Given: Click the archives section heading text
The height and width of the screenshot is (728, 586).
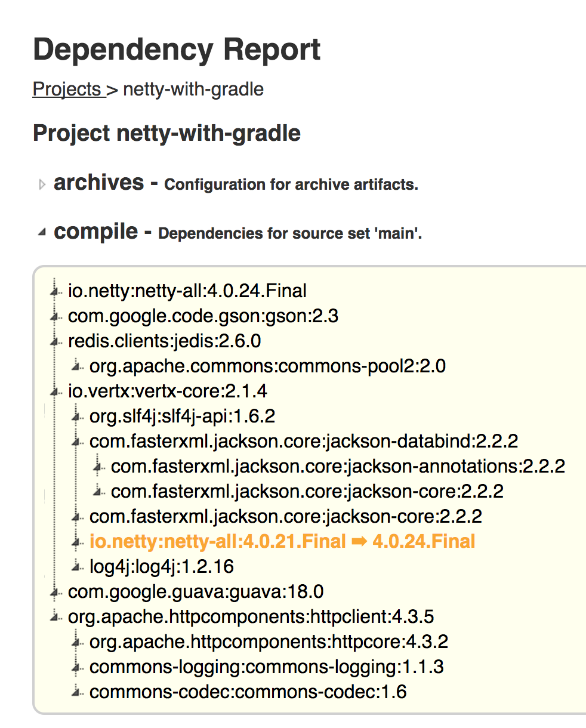Looking at the screenshot, I should [98, 183].
